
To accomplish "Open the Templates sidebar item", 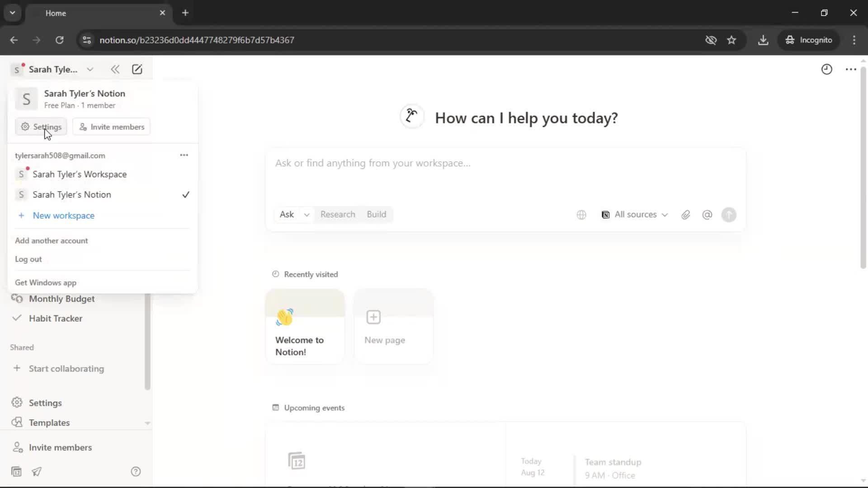I will (49, 422).
